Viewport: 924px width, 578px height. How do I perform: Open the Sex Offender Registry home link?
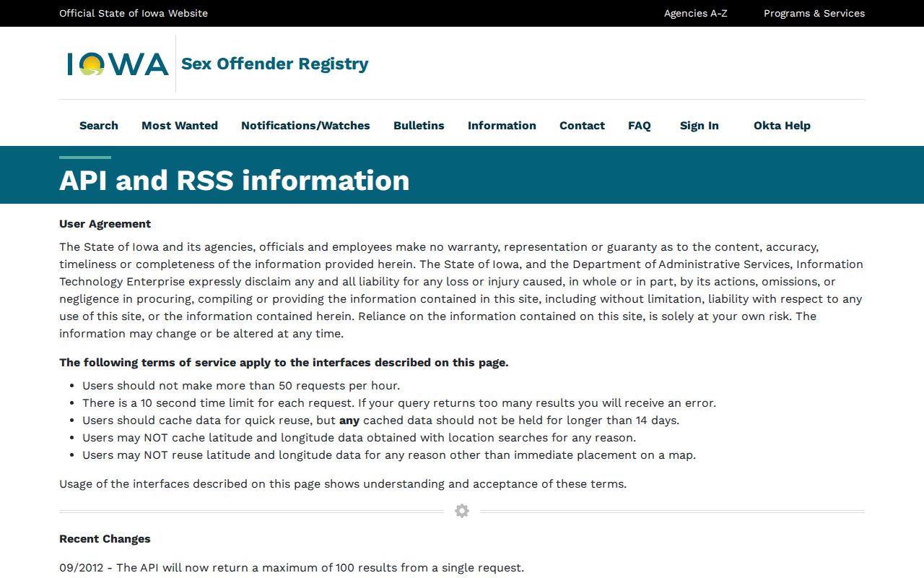pyautogui.click(x=274, y=64)
